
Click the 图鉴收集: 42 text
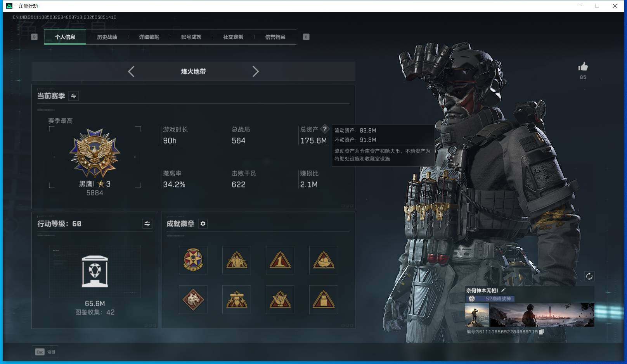click(x=95, y=312)
